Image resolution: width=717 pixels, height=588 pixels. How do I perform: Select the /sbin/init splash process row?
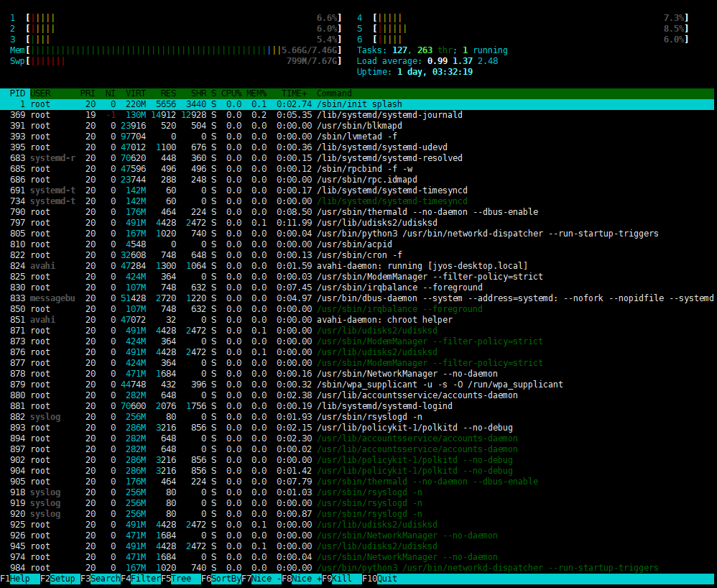coord(216,104)
